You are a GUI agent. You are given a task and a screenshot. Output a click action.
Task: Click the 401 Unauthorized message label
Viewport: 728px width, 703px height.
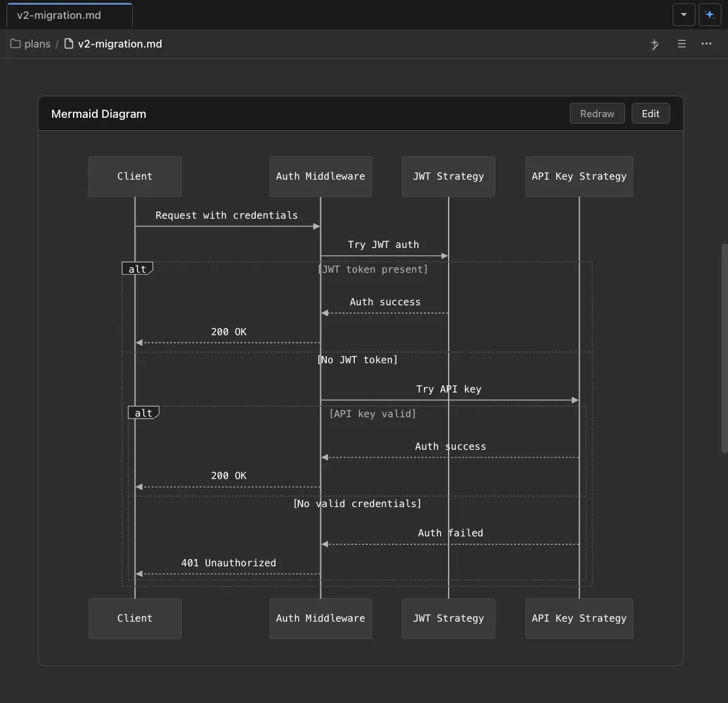click(x=229, y=562)
